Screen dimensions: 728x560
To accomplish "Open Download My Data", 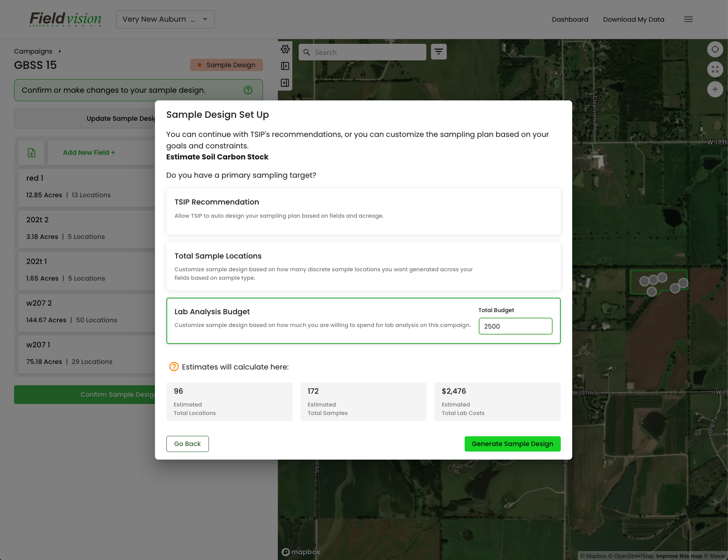I will tap(634, 19).
